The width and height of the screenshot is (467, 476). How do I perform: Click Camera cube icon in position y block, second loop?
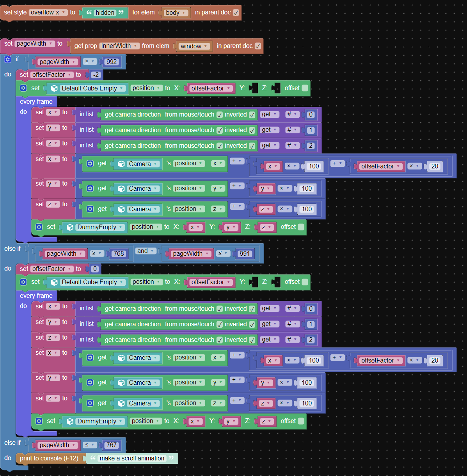pos(121,383)
